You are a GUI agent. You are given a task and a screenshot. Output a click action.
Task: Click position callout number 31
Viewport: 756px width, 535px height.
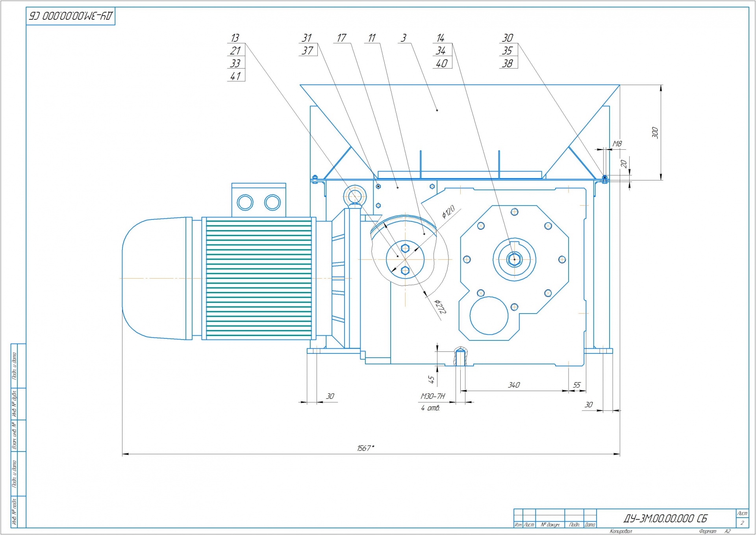(x=307, y=38)
